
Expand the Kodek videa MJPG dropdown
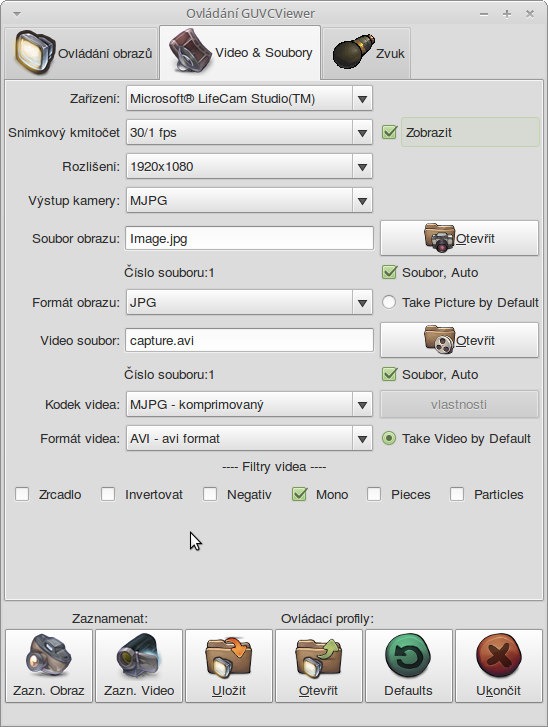(249, 404)
